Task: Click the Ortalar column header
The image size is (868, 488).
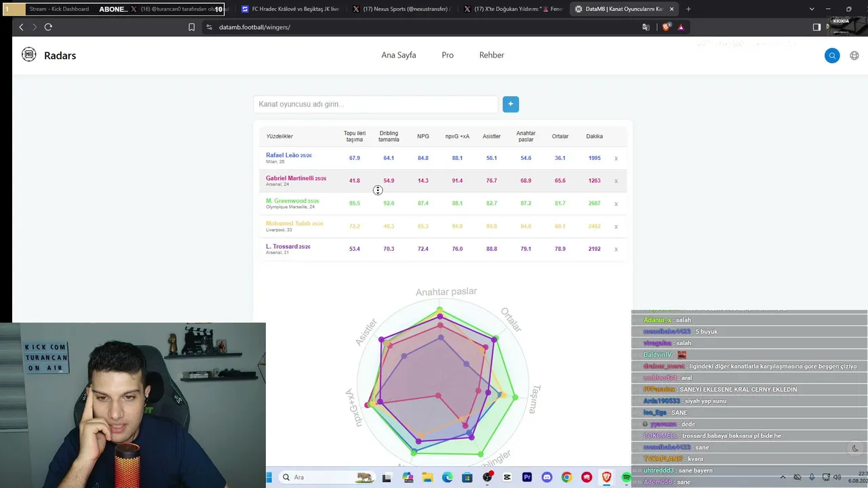Action: 560,136
